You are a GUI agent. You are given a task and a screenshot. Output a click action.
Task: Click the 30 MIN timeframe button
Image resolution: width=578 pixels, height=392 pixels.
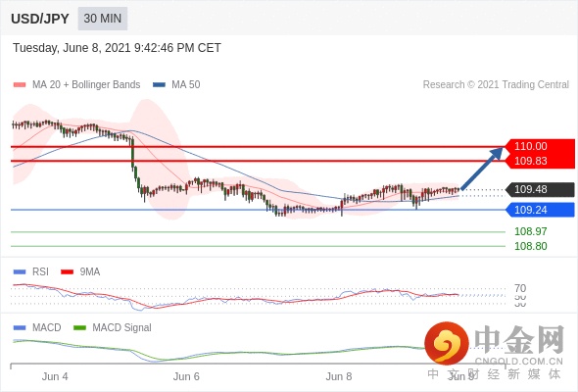[103, 19]
